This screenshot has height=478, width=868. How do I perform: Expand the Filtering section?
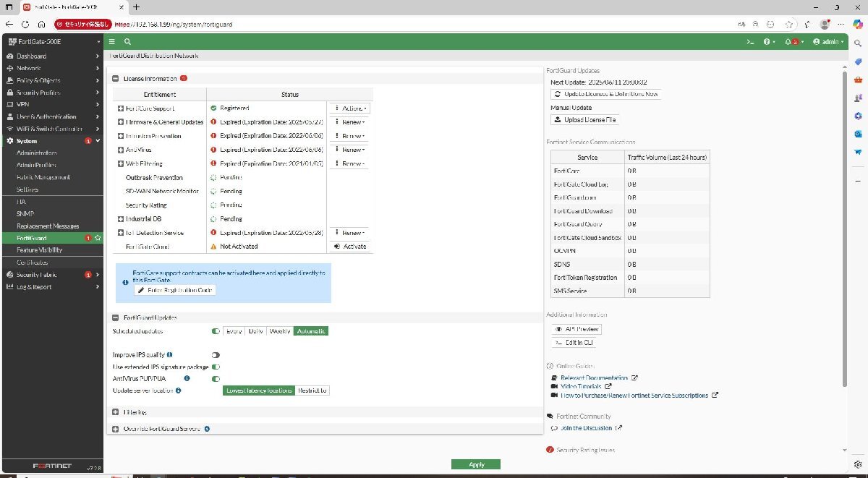tap(116, 412)
